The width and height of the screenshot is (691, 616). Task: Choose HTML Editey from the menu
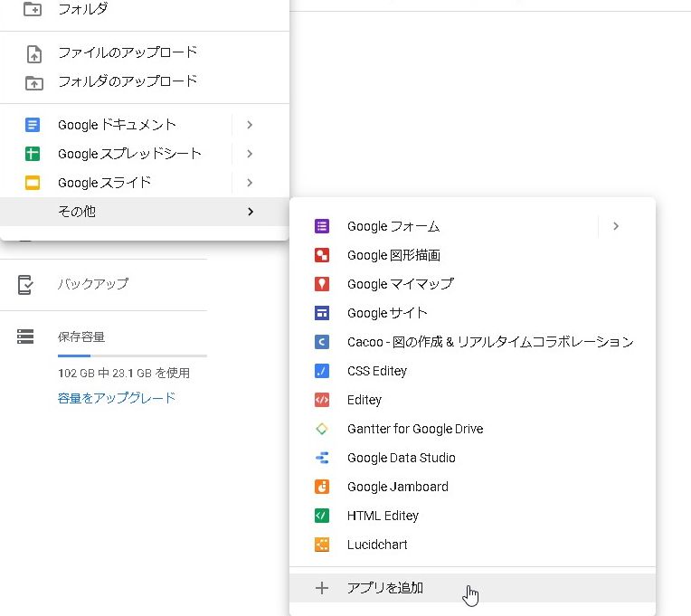(383, 516)
